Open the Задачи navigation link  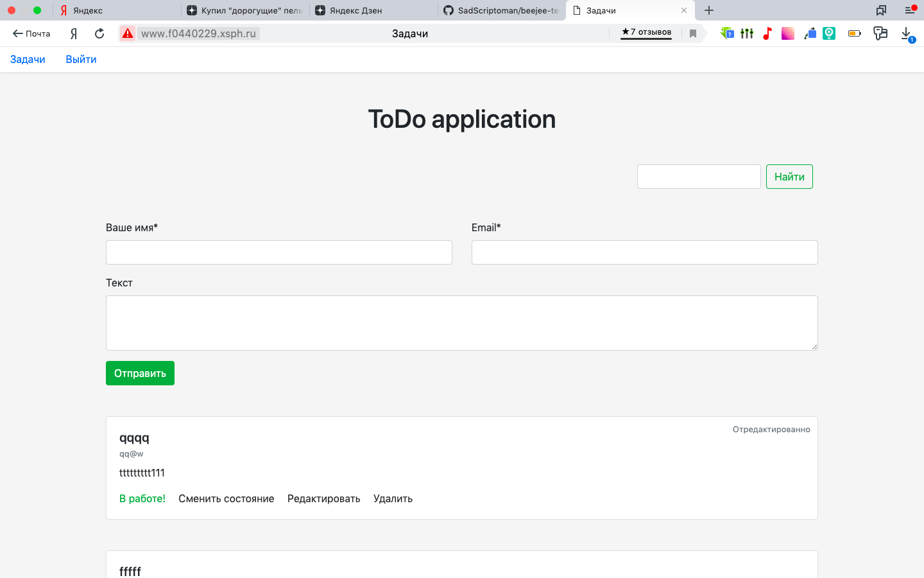point(28,59)
